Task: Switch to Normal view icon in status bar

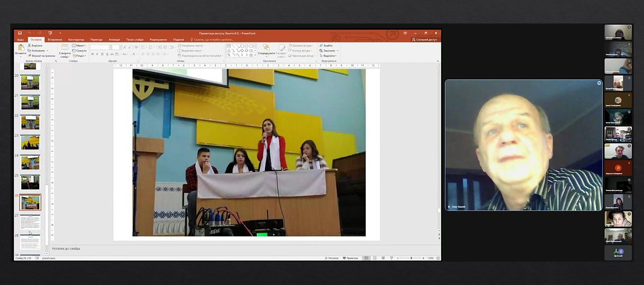Action: pos(367,258)
